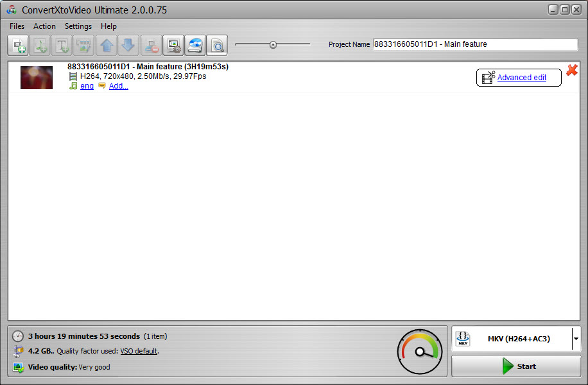588x385 pixels.
Task: Click '3 hours 19 minutes 53 seconds' status text
Action: pos(84,336)
